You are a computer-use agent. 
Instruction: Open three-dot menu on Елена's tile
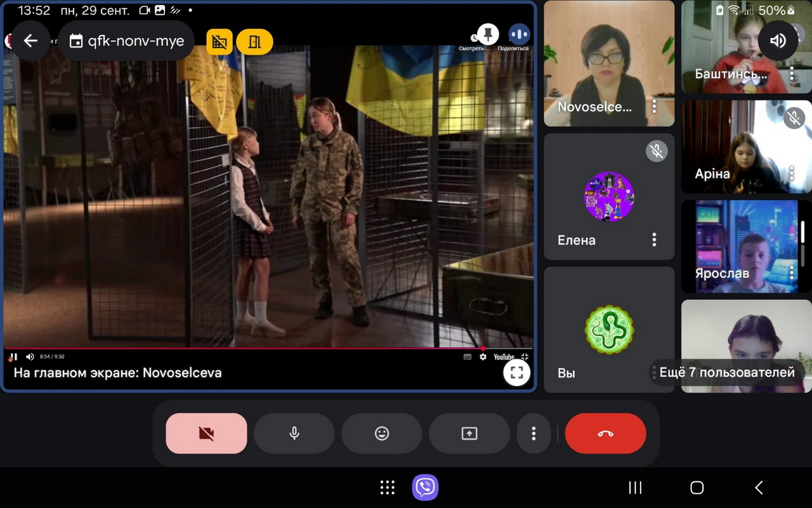[654, 239]
